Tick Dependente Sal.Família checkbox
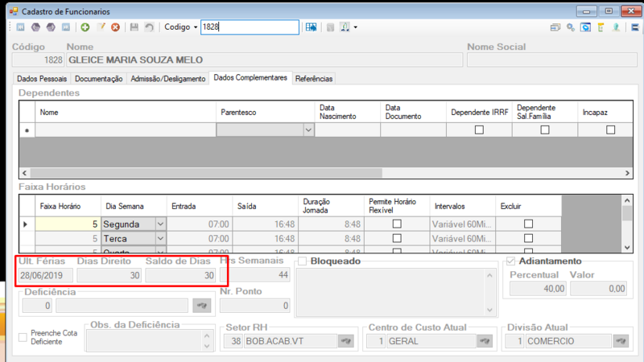This screenshot has width=644, height=362. [x=545, y=130]
